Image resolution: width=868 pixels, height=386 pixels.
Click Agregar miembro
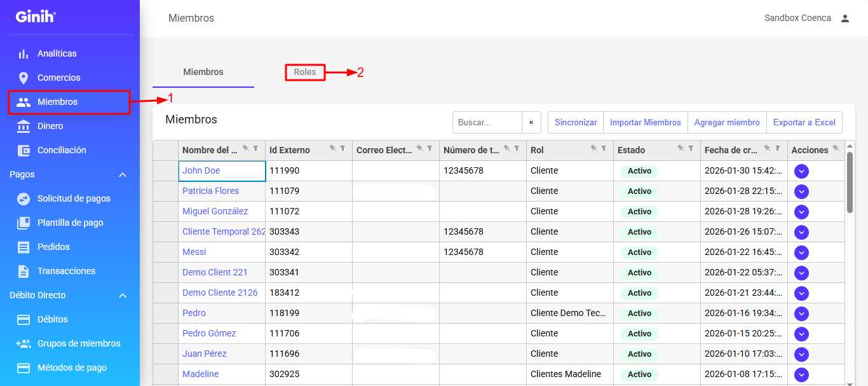point(727,122)
